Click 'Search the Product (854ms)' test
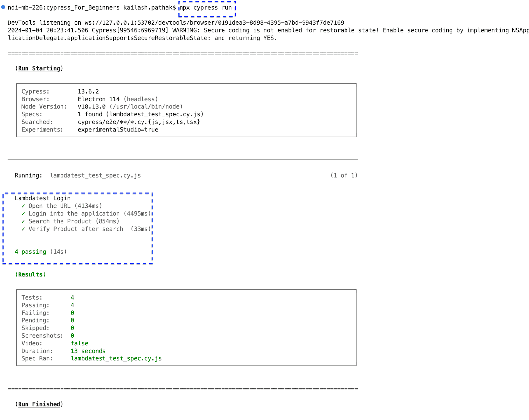The width and height of the screenshot is (529, 420). click(x=74, y=221)
